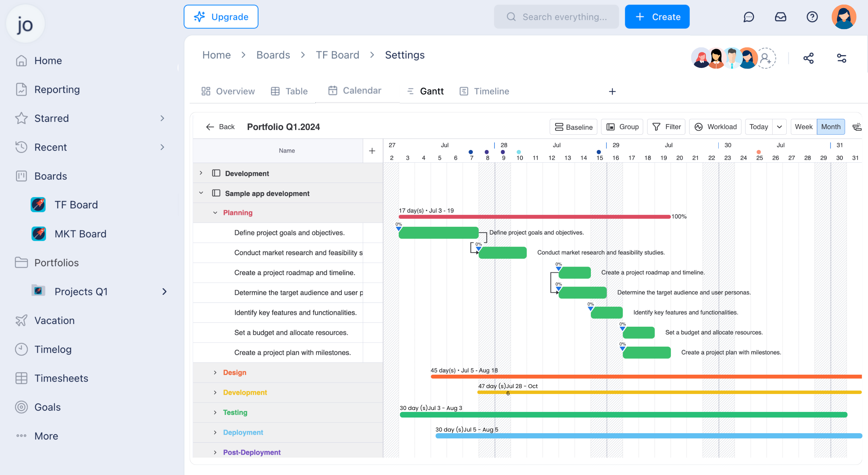The width and height of the screenshot is (868, 475).
Task: Open the TF Board rocket icon in sidebar
Action: pos(38,204)
